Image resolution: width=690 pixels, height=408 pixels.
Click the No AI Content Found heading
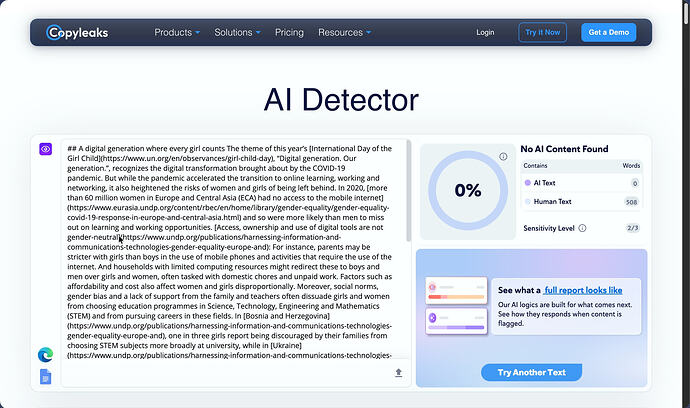[x=564, y=149]
